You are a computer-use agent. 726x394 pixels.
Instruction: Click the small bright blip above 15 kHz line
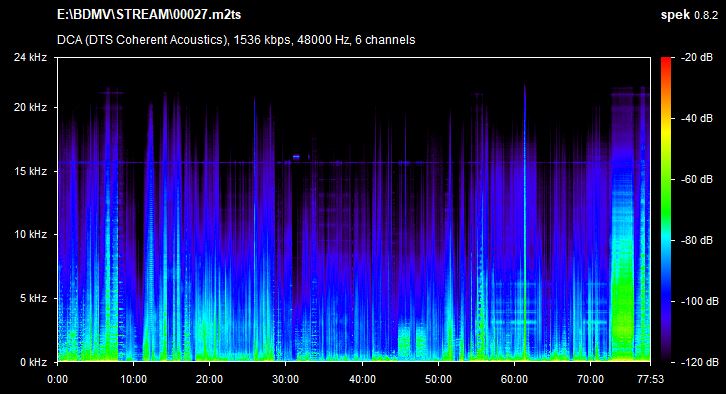pos(296,157)
